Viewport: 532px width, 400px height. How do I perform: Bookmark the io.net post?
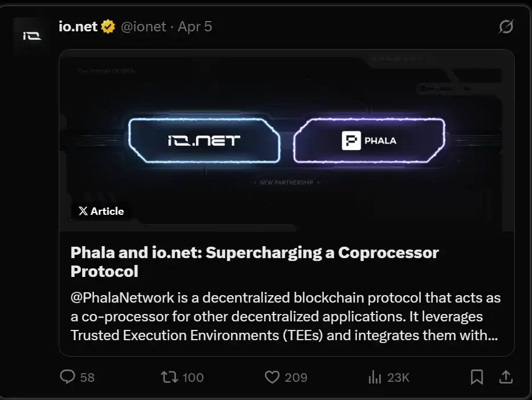click(477, 377)
